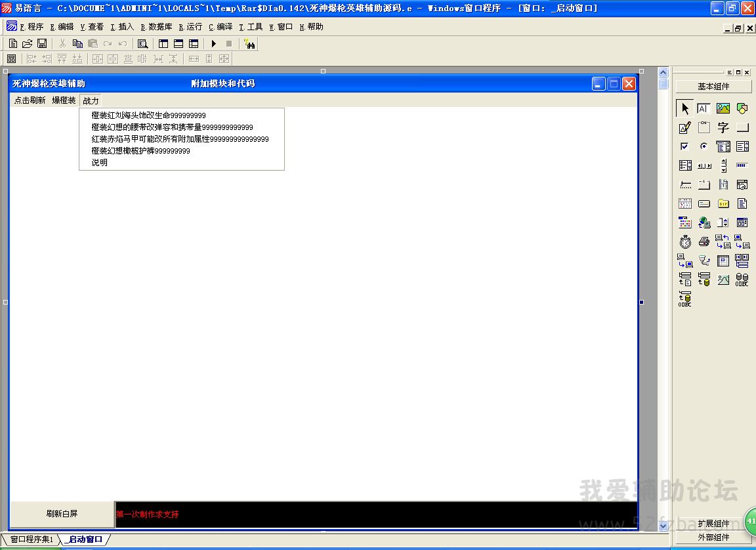The width and height of the screenshot is (756, 550).
Task: Switch to the 窗口程序集1 tab
Action: (31, 539)
